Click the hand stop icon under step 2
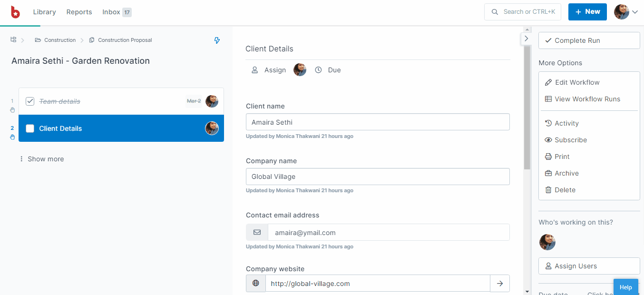The image size is (644, 295). pos(13,137)
